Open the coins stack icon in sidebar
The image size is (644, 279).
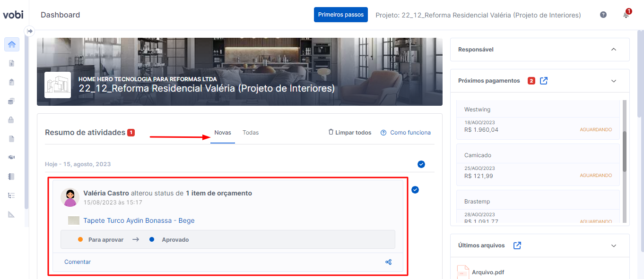[x=12, y=101]
